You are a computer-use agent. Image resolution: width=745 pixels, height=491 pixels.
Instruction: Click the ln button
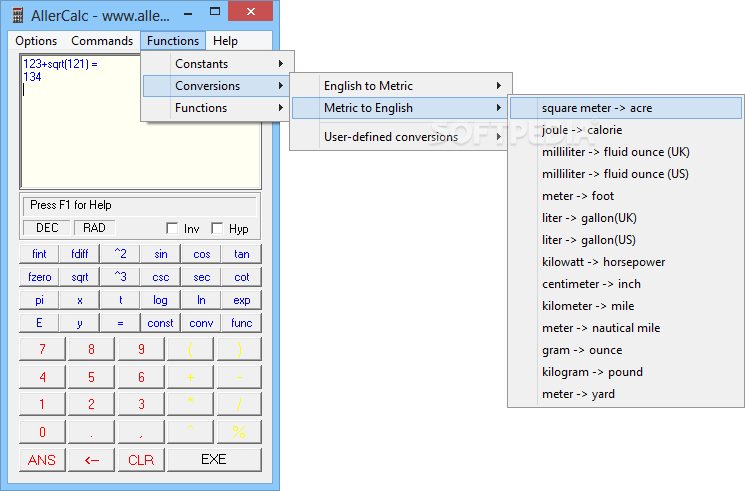[x=201, y=300]
